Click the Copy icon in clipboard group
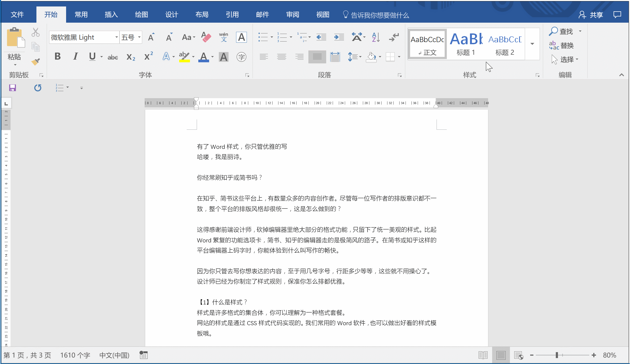This screenshot has height=364, width=630. pos(35,47)
